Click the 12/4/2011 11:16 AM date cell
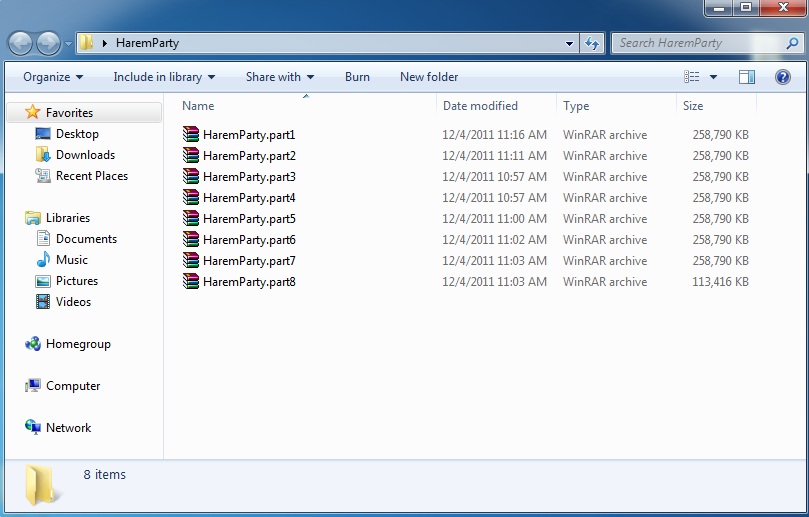This screenshot has width=809, height=517. point(494,135)
